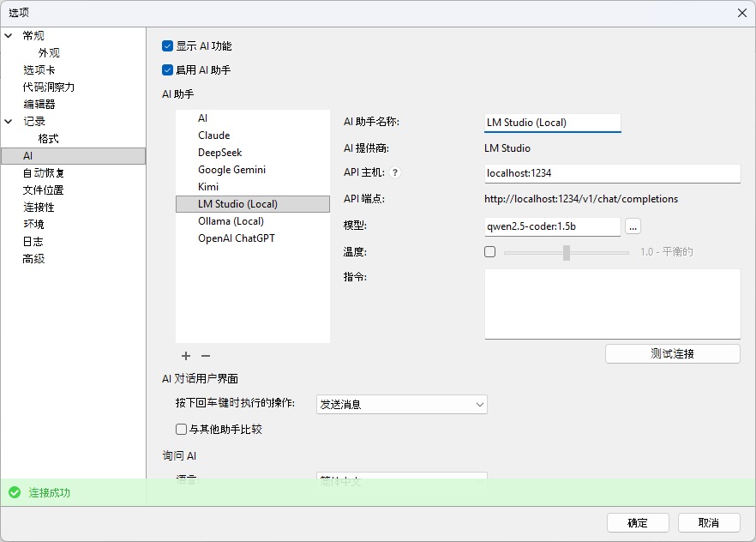756x542 pixels.
Task: Select 格式 in the options tree
Action: coord(48,139)
